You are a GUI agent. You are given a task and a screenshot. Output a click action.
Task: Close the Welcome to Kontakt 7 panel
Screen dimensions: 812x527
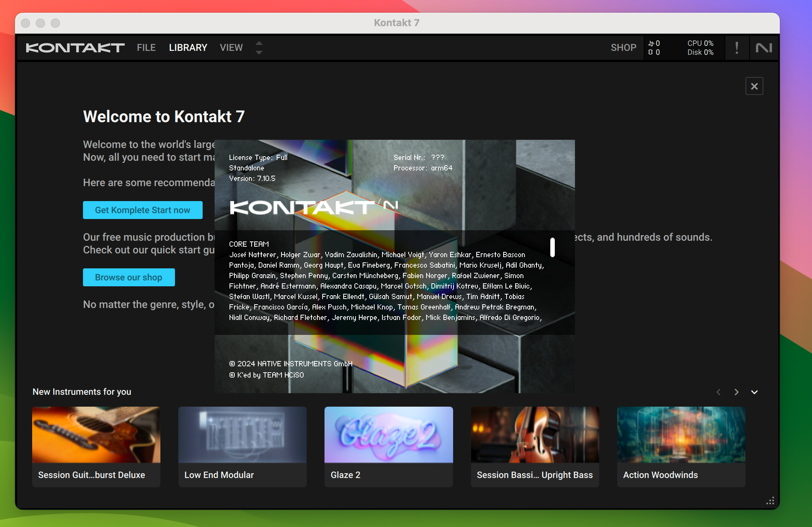[754, 86]
